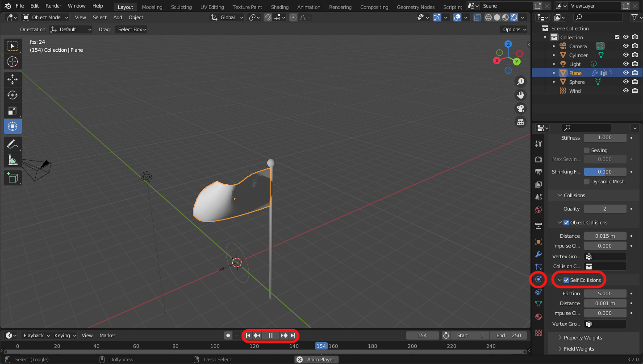This screenshot has width=643, height=364.
Task: Click the End frame field
Action: click(509, 335)
